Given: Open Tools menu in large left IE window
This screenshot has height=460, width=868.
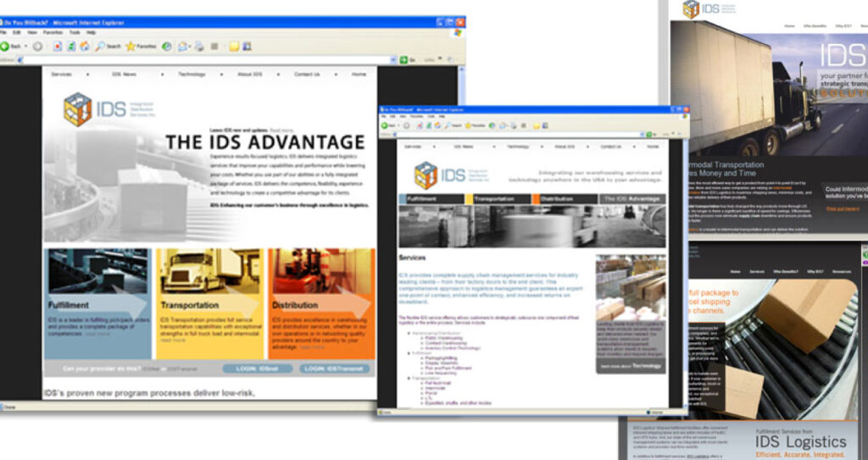Looking at the screenshot, I should click(75, 32).
